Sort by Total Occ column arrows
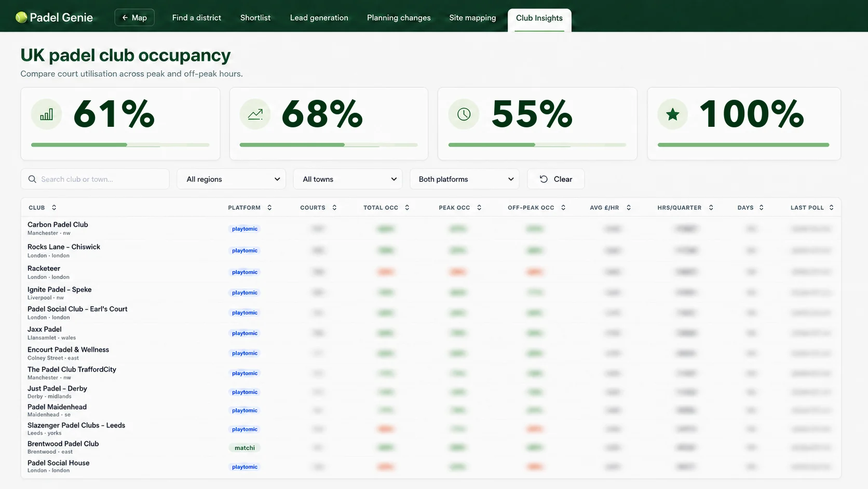 pyautogui.click(x=407, y=208)
